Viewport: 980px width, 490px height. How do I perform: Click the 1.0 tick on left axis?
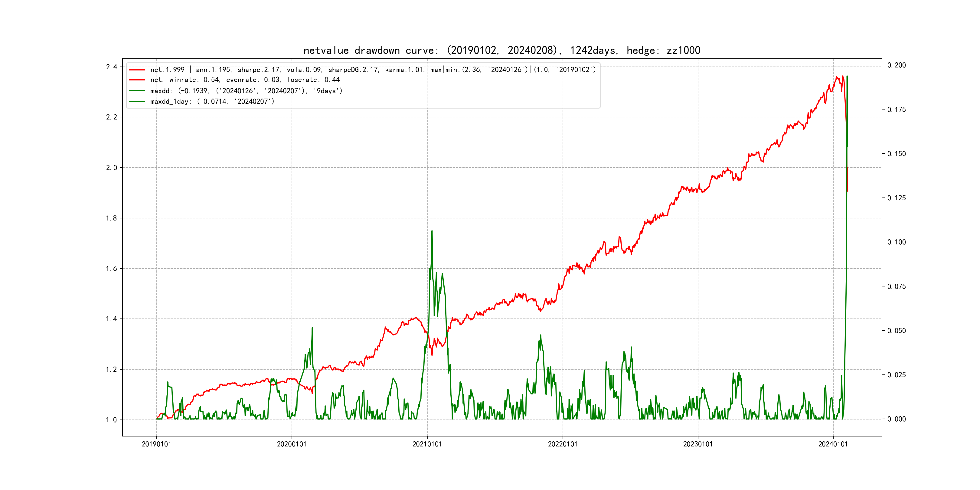coord(112,420)
